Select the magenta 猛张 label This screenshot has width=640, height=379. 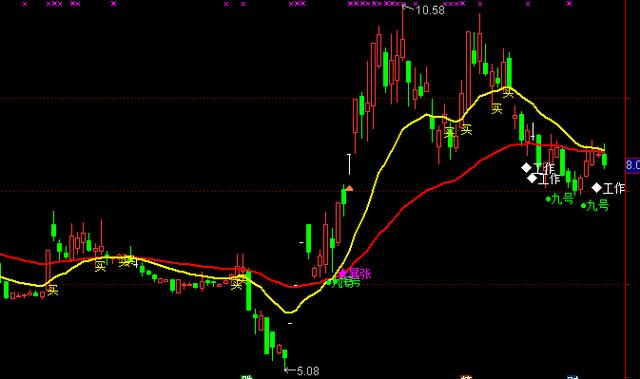[360, 274]
